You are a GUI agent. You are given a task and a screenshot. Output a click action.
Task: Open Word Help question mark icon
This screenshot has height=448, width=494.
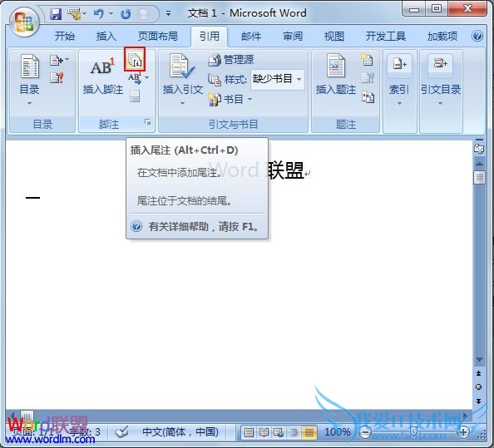coord(477,36)
